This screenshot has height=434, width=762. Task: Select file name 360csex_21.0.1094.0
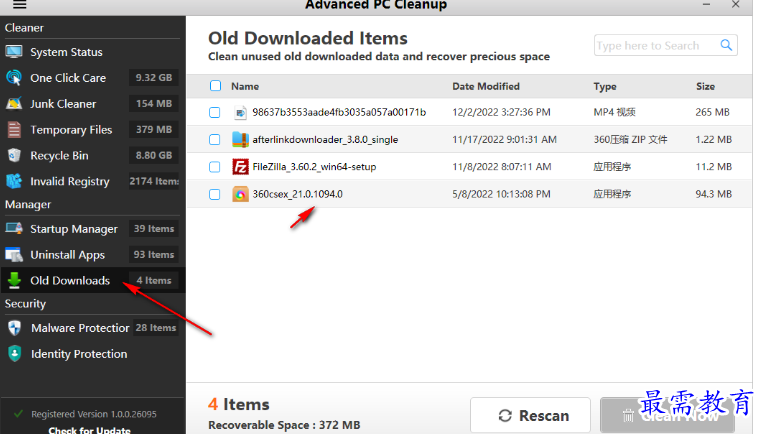coord(297,194)
